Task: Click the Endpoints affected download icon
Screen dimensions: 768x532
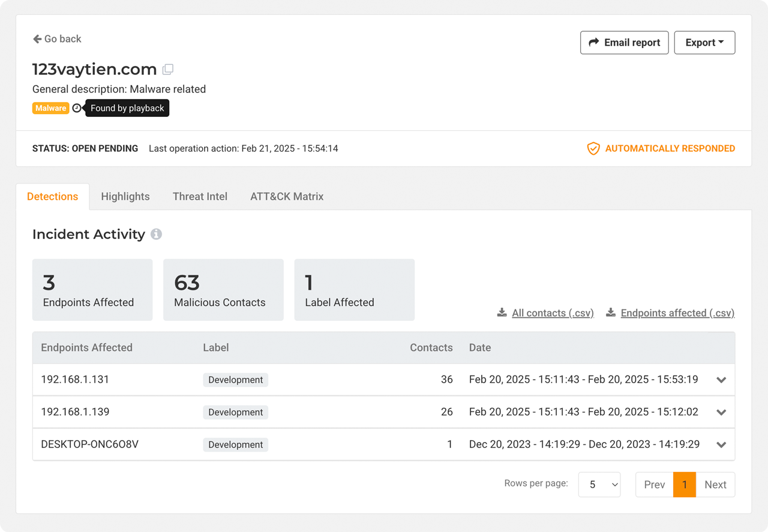Action: [x=611, y=312]
